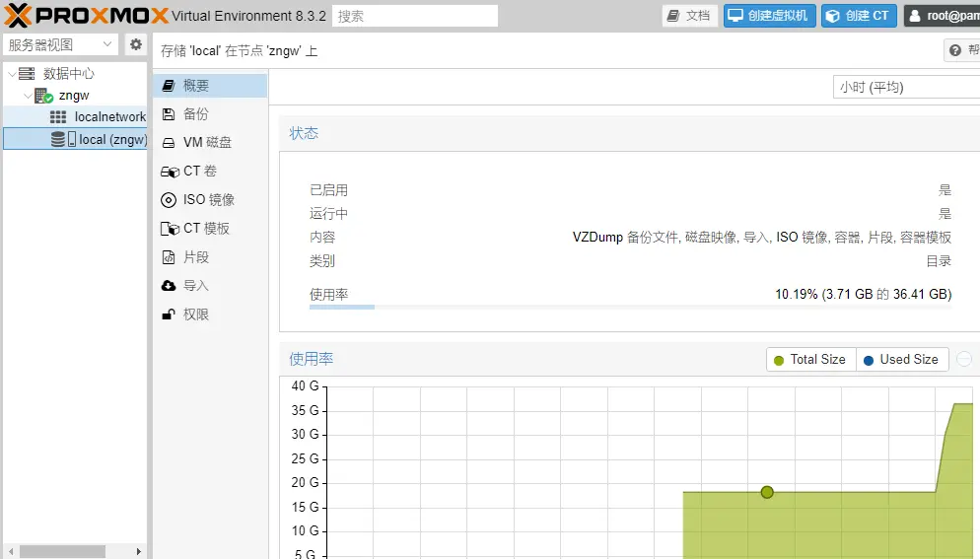Open the 导入 (Import) section

[x=195, y=286]
